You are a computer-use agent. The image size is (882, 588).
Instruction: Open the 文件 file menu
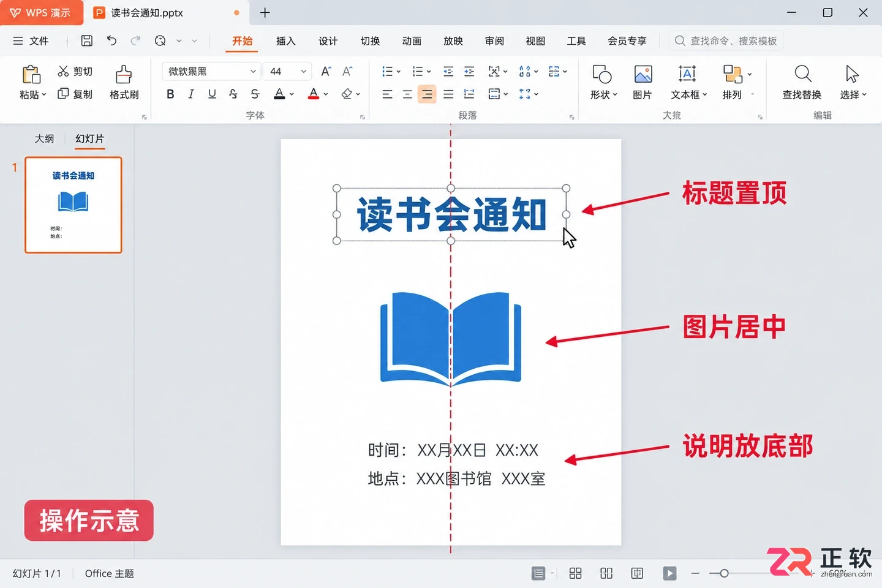(31, 41)
